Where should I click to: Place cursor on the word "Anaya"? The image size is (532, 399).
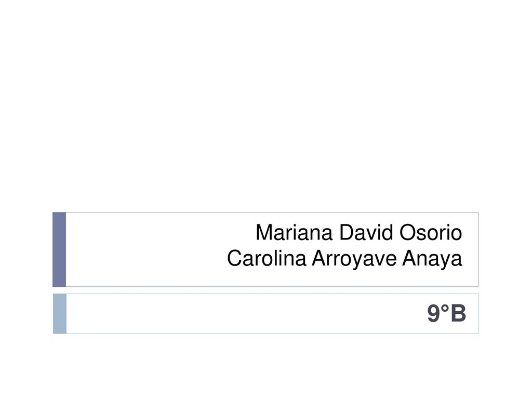click(x=432, y=259)
